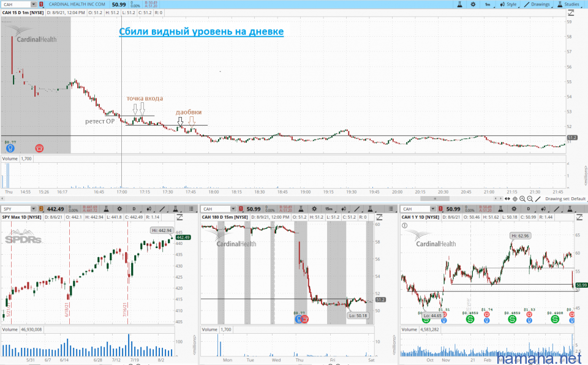The height and width of the screenshot is (365, 588).
Task: Select the crosshair cursor icon below main chart
Action: coord(515,199)
